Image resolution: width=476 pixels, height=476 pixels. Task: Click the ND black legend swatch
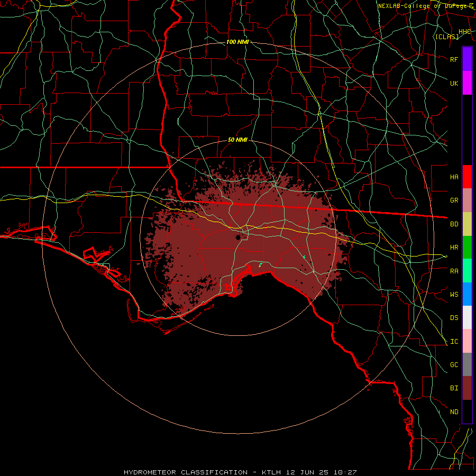tap(467, 411)
